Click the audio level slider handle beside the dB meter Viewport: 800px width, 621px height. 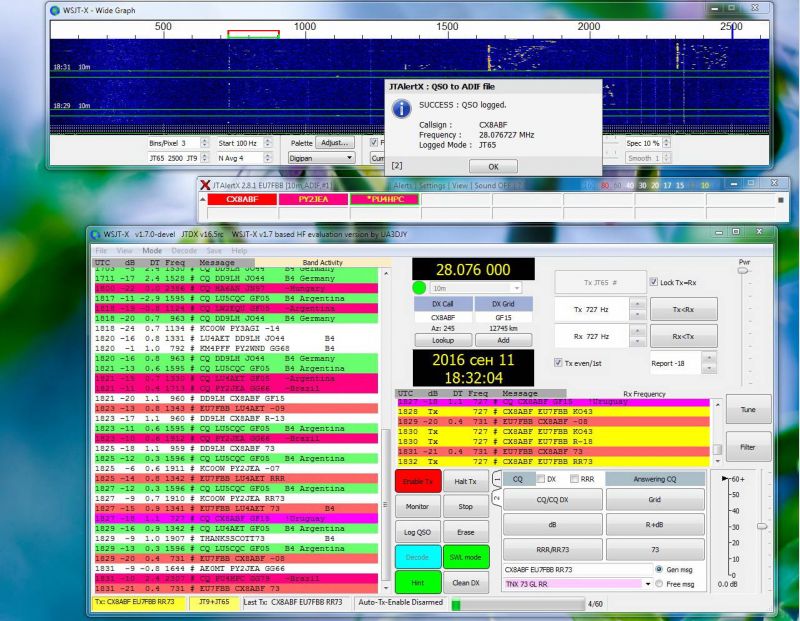click(x=761, y=526)
